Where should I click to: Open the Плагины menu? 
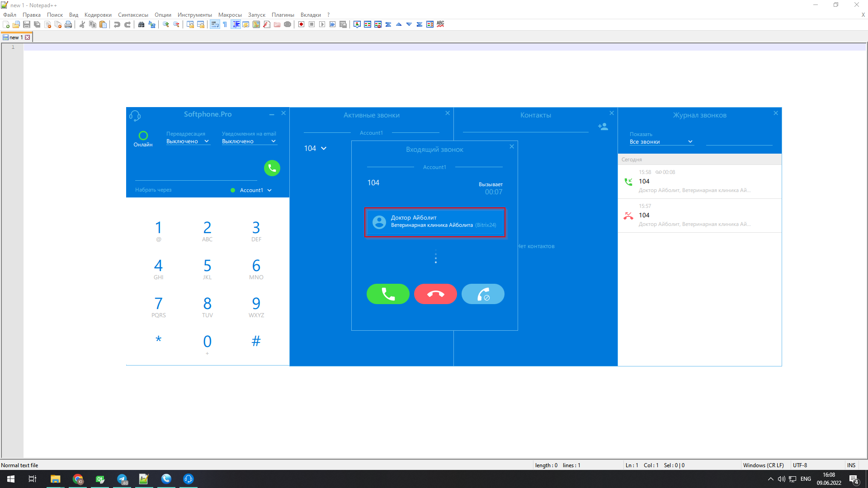pyautogui.click(x=283, y=15)
